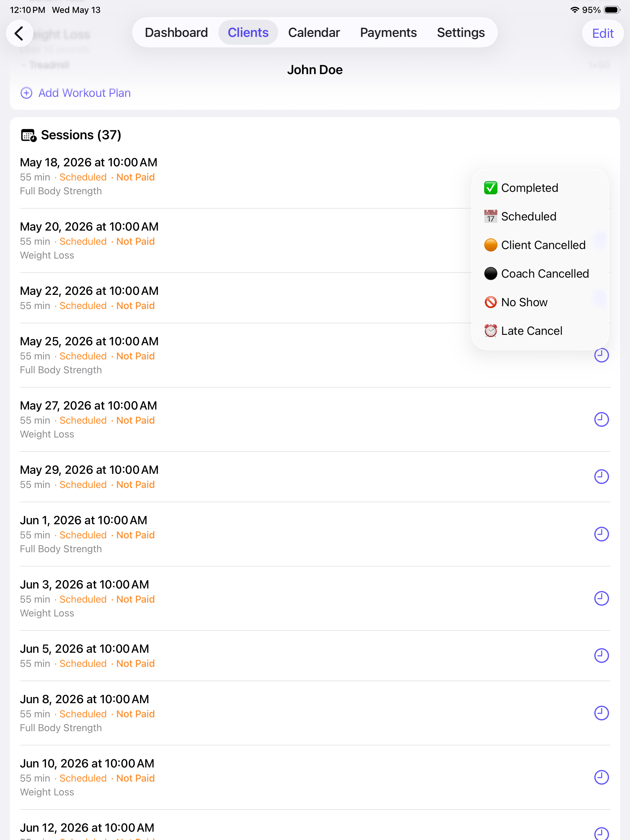Open status menu for May 25 session
The width and height of the screenshot is (630, 840).
point(601,355)
